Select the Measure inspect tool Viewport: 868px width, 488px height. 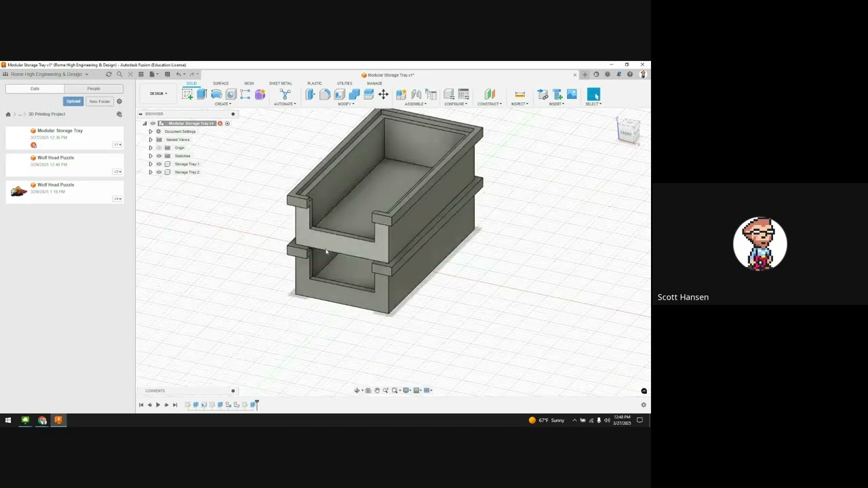click(520, 94)
